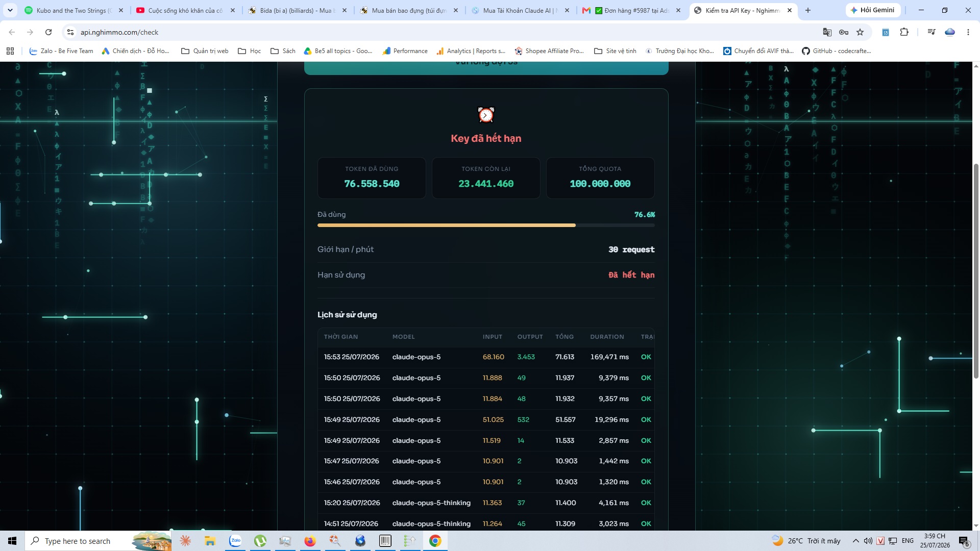Close the Gmail order #5987 tab
The width and height of the screenshot is (980, 551).
[678, 10]
